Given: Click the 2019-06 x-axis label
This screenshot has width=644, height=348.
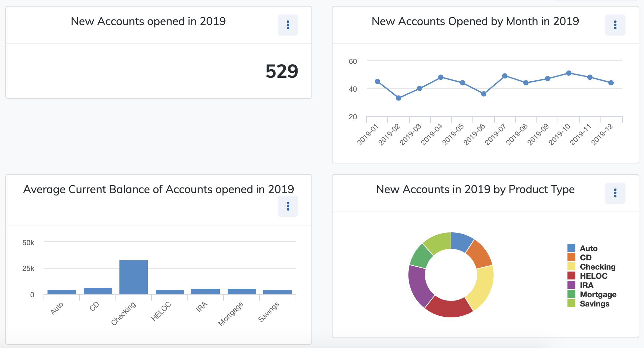Looking at the screenshot, I should pos(474,134).
